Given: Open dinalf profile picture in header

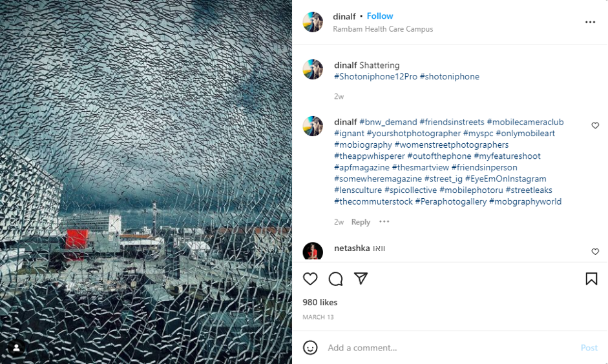Looking at the screenshot, I should [x=313, y=22].
